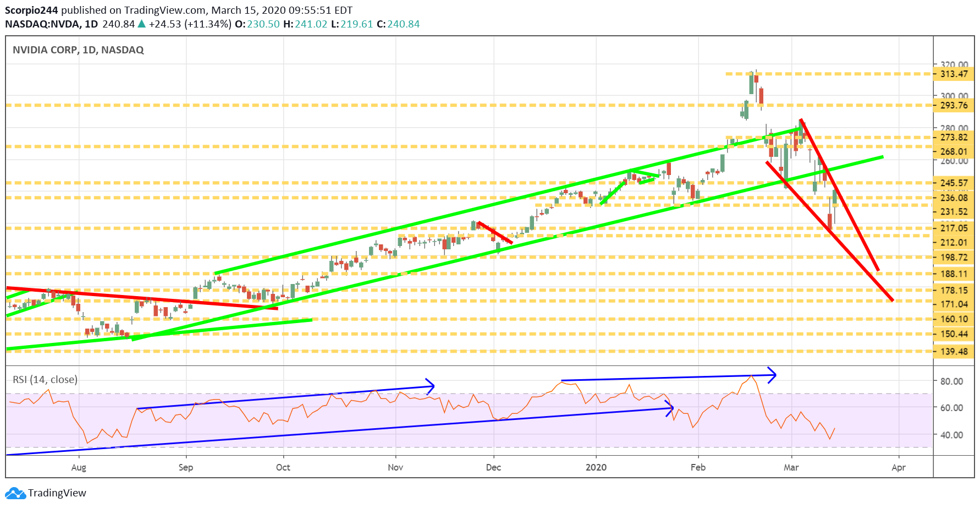Click the RSI 80.00 axis value
980x508 pixels.
[951, 381]
